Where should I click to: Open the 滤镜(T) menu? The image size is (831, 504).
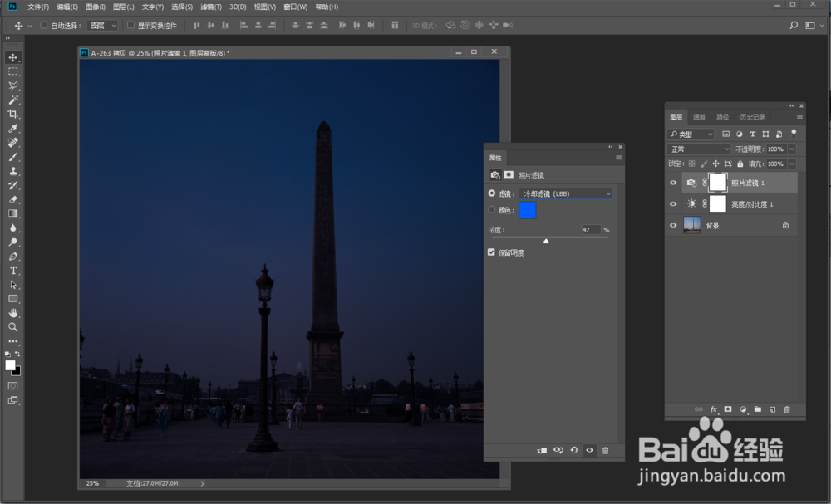click(x=211, y=7)
